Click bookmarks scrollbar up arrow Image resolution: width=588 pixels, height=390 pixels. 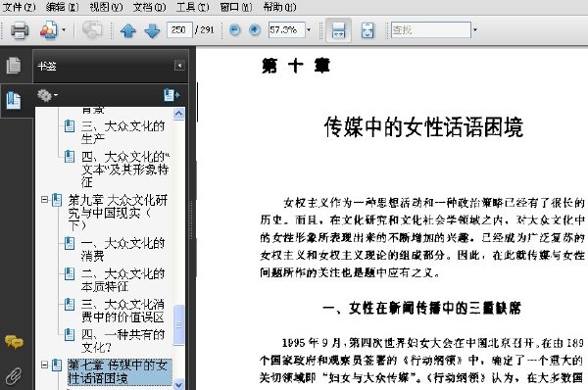tap(179, 114)
